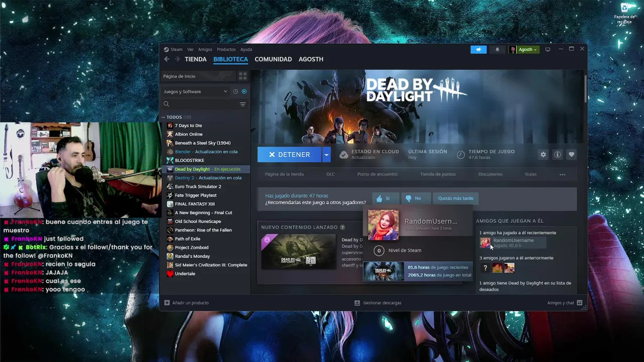Screen dimensions: 644x362
Task: Open Amigos y chat
Action: pos(565,303)
